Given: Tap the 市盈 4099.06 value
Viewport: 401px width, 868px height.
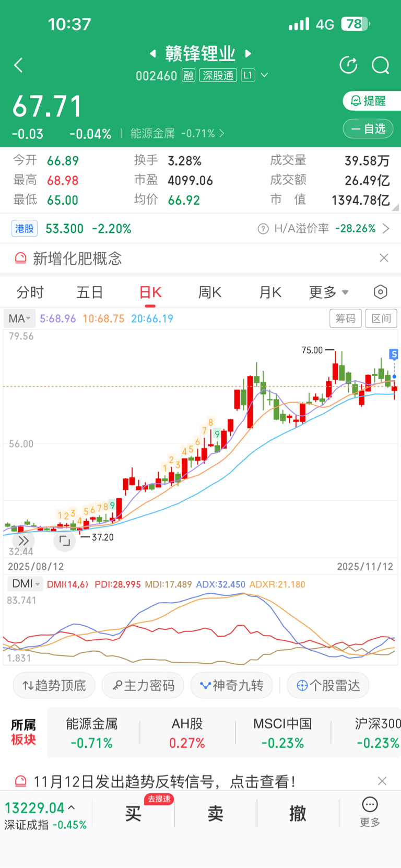Looking at the screenshot, I should [191, 181].
